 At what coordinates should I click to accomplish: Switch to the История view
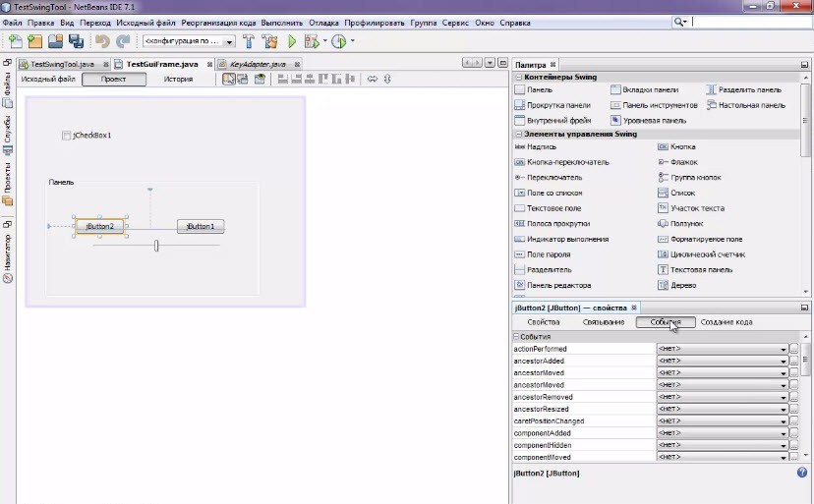click(178, 79)
